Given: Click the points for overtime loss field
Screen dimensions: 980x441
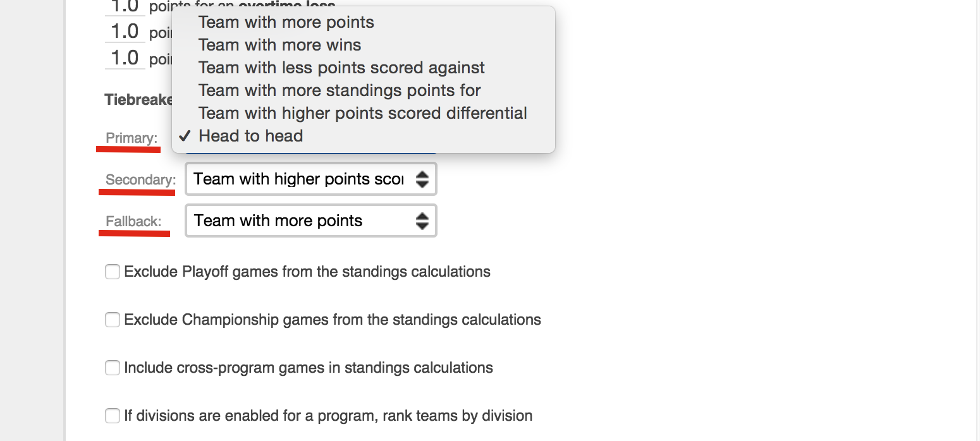Looking at the screenshot, I should (x=124, y=6).
